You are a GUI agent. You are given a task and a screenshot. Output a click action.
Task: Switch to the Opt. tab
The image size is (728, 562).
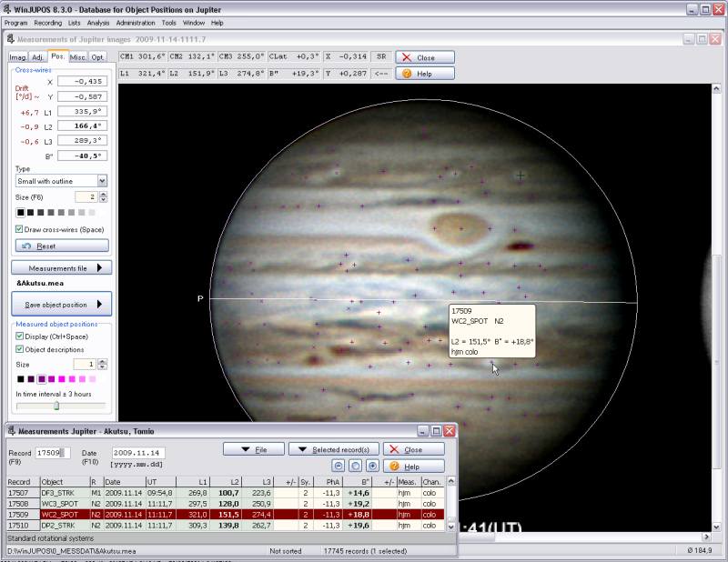pyautogui.click(x=97, y=57)
